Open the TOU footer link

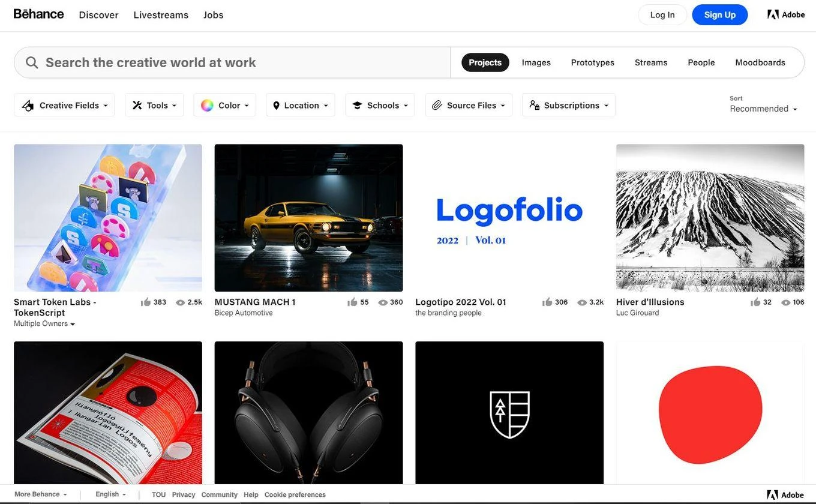click(158, 495)
